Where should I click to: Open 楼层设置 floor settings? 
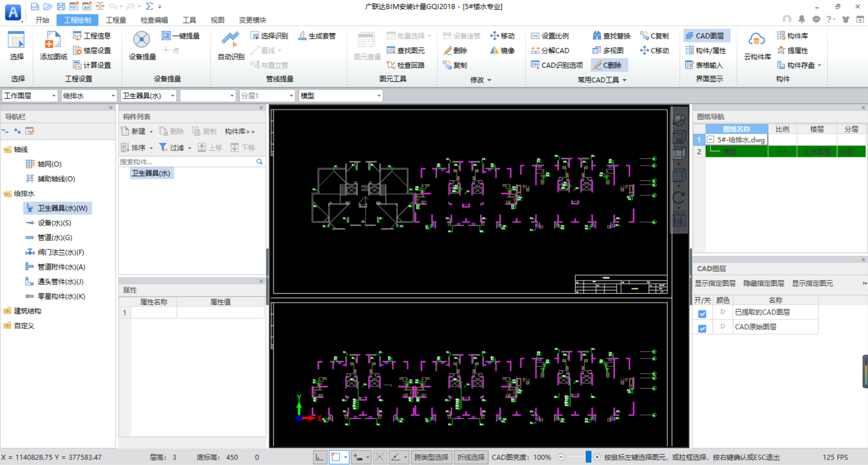92,51
